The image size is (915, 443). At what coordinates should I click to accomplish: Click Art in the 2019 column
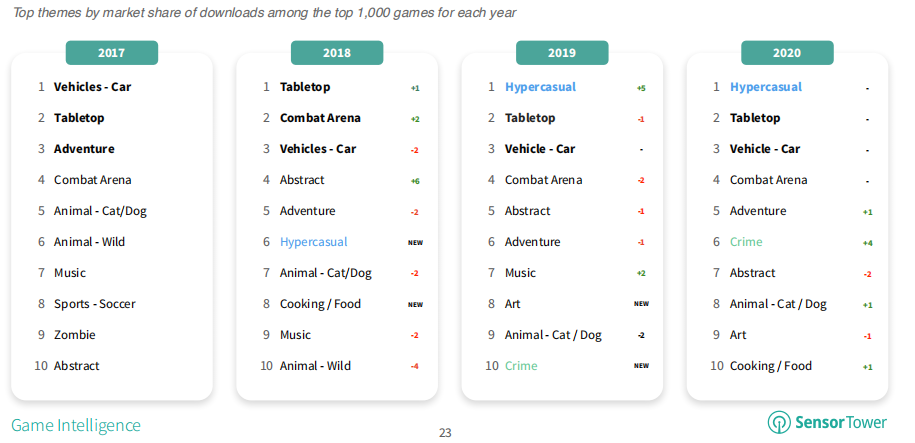[x=513, y=304]
